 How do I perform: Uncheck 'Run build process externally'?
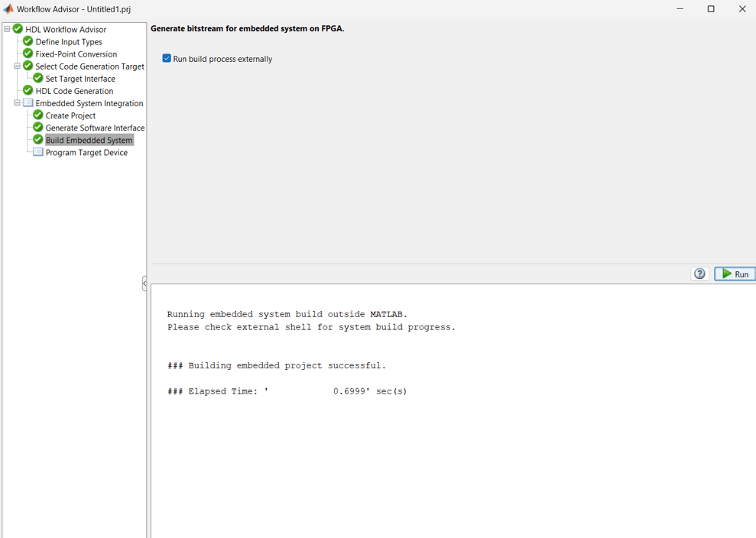pyautogui.click(x=166, y=58)
